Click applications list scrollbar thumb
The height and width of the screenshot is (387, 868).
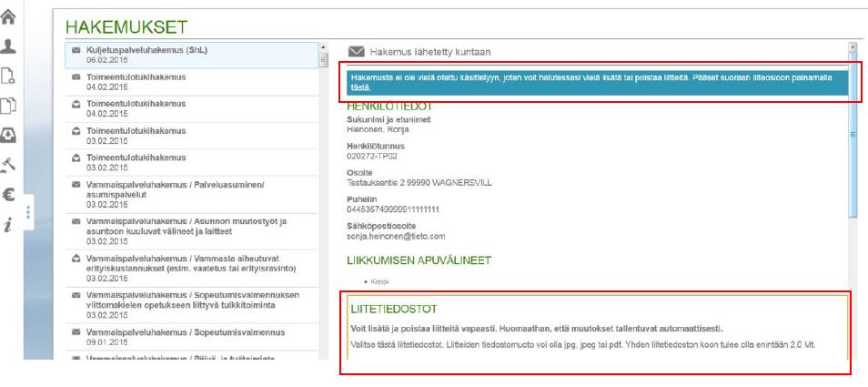[x=324, y=59]
